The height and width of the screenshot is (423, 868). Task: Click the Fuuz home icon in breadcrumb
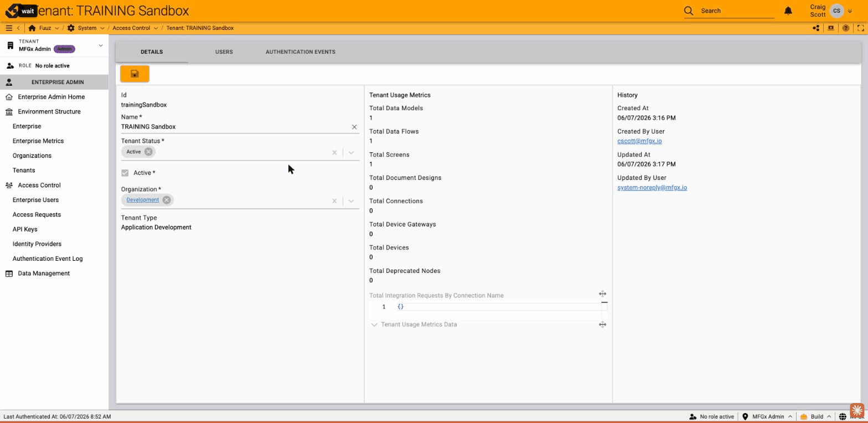(32, 28)
